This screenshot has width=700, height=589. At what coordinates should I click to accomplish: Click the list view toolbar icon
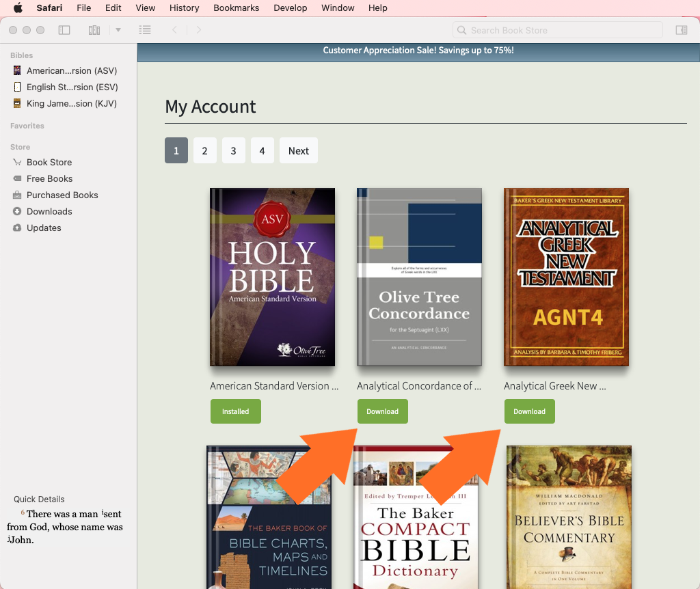coord(145,30)
